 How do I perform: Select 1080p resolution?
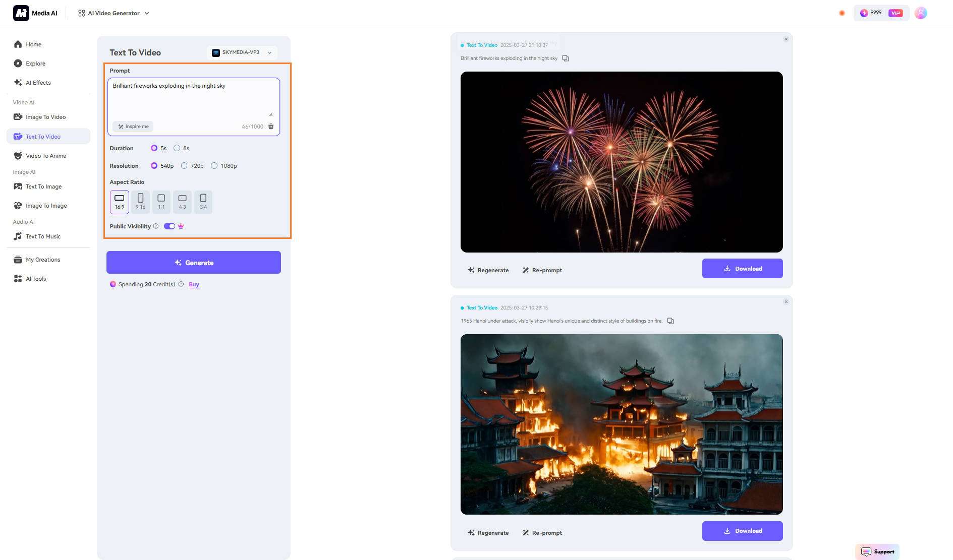[x=224, y=166]
